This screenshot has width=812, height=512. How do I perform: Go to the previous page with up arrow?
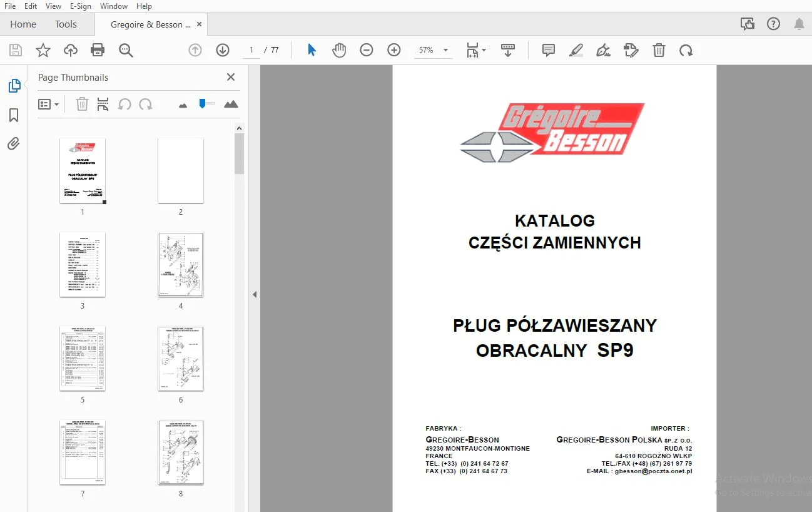tap(195, 50)
